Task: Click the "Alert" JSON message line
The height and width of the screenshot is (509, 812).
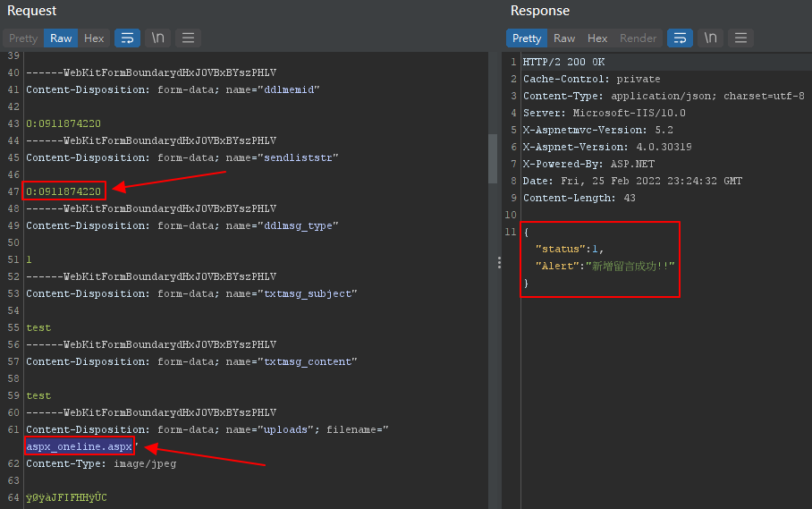Action: [605, 267]
